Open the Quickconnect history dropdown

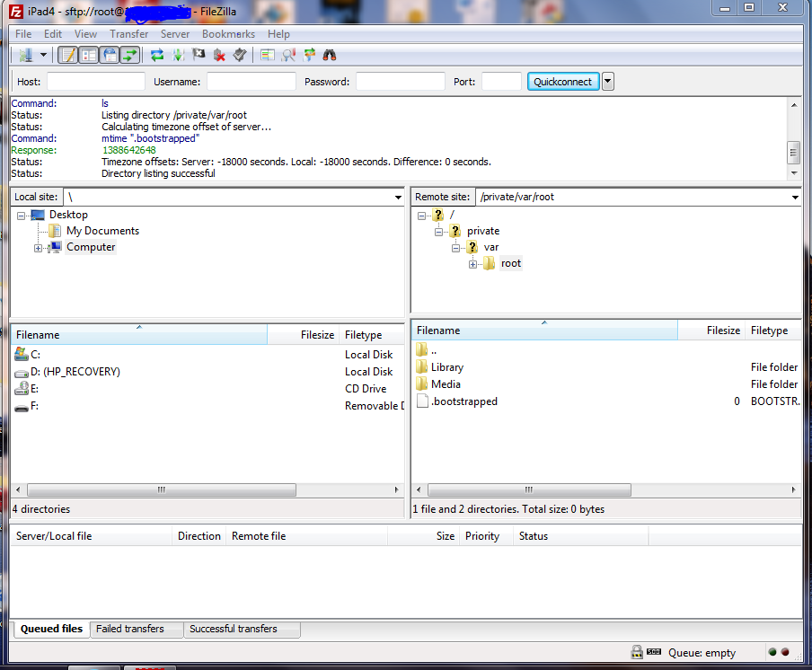pos(608,82)
